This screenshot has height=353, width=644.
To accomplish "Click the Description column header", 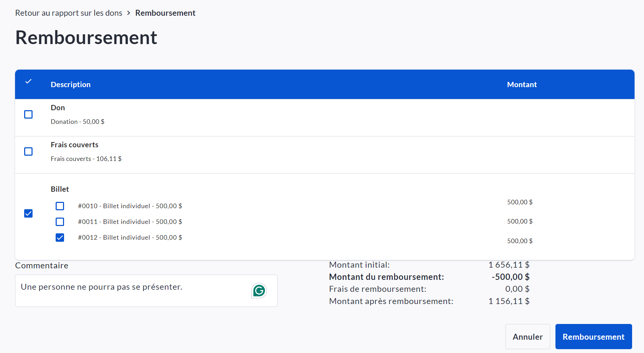I will [71, 85].
